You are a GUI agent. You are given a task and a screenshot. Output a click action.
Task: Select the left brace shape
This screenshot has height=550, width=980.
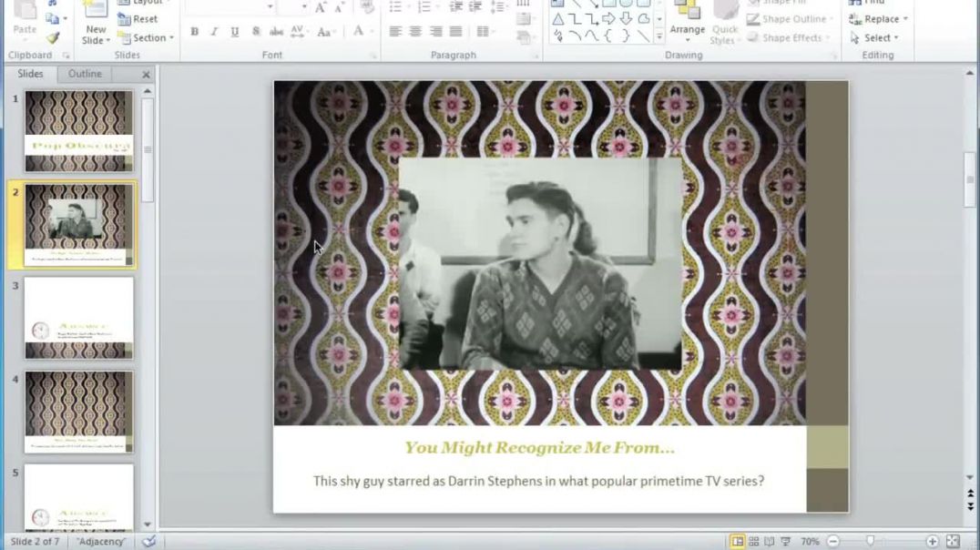608,36
